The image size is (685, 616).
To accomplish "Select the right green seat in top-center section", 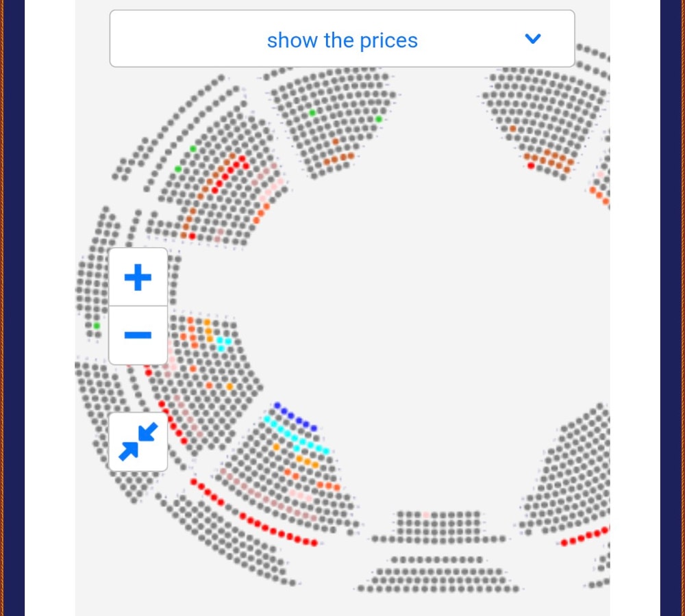I will pos(378,119).
